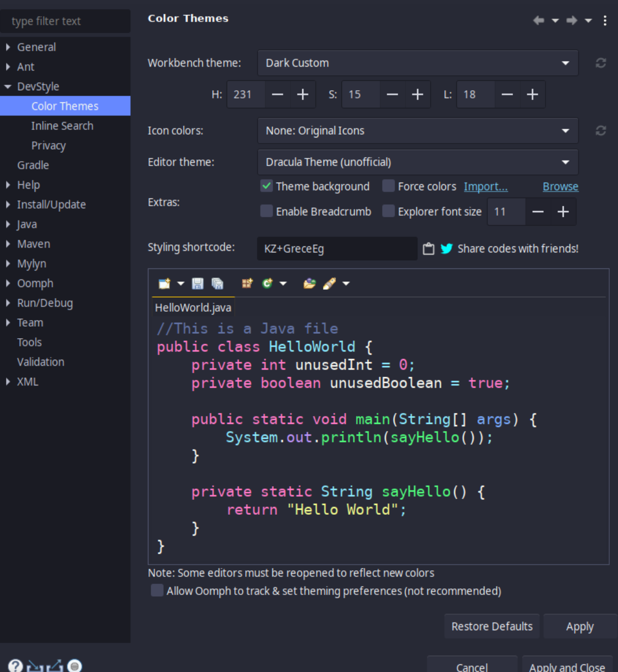Open forward history dropdown arrow
This screenshot has height=672, width=618.
588,21
